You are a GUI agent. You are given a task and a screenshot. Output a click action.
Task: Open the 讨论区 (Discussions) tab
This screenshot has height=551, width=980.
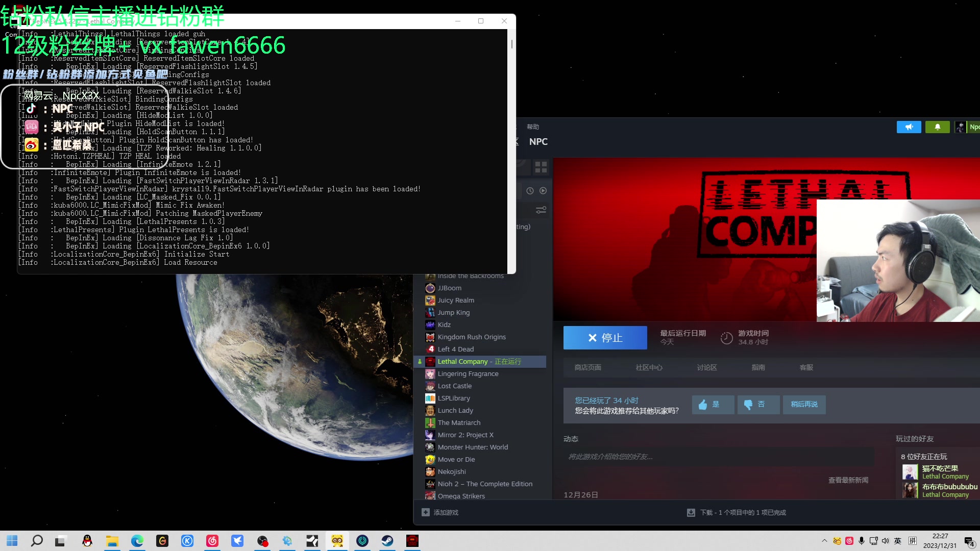[x=707, y=367]
